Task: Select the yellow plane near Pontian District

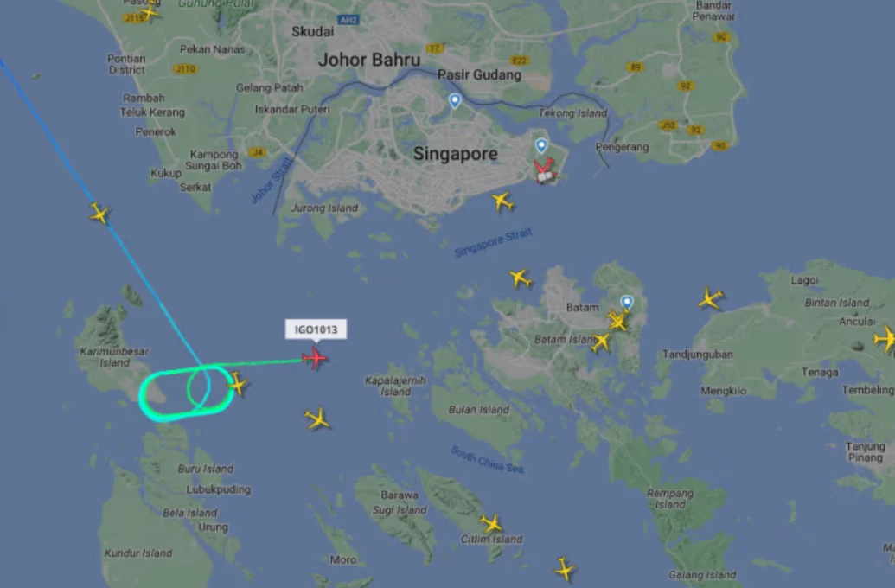Action: coord(150,12)
